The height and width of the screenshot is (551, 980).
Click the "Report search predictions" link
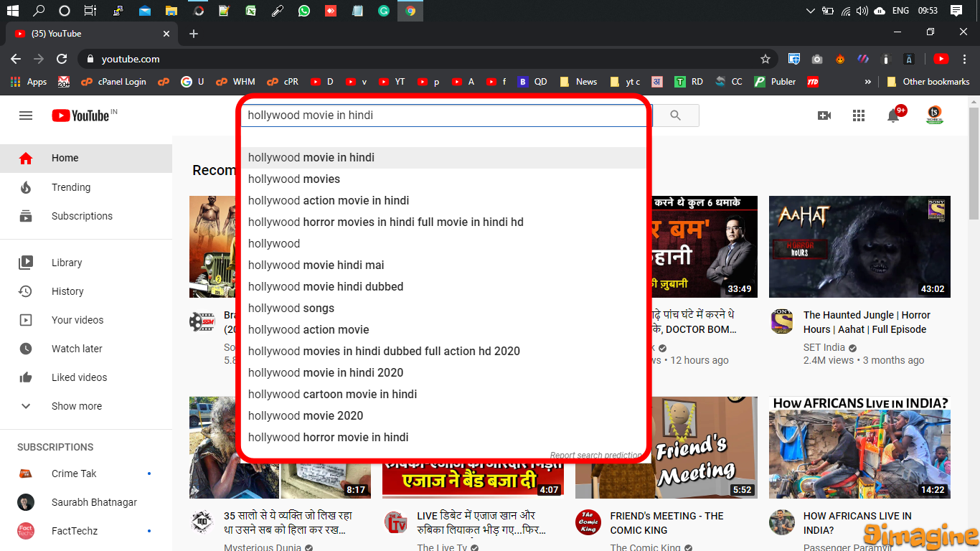tap(597, 455)
